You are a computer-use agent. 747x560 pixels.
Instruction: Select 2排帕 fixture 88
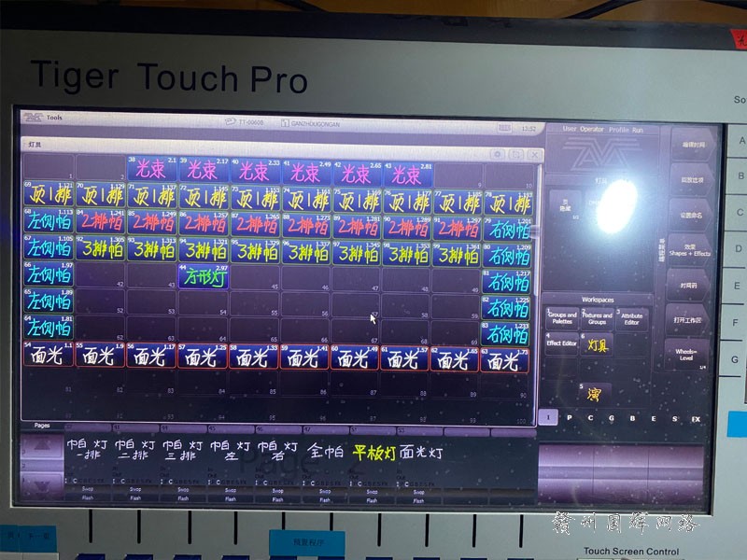306,226
